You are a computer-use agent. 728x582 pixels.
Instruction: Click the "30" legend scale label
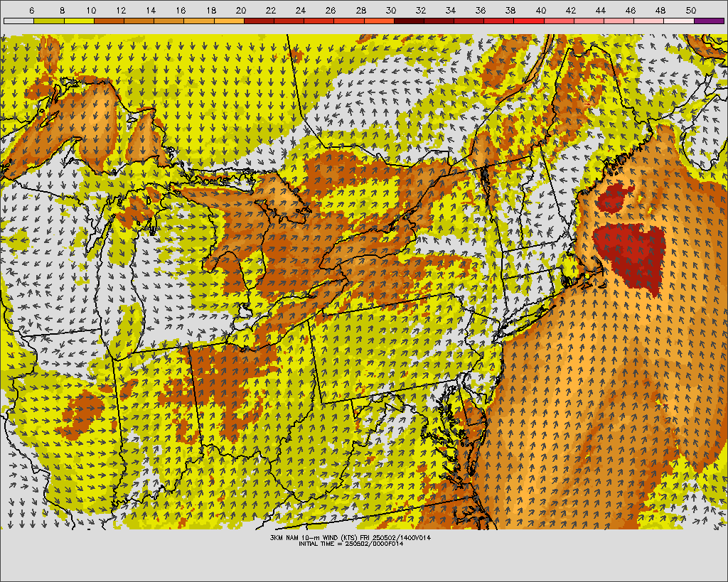391,10
